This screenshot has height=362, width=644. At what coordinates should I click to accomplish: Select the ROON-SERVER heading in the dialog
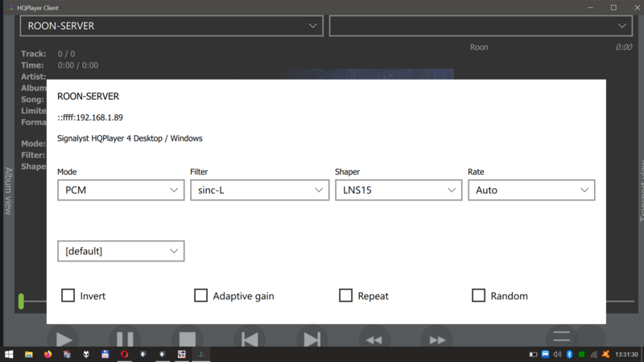(89, 97)
